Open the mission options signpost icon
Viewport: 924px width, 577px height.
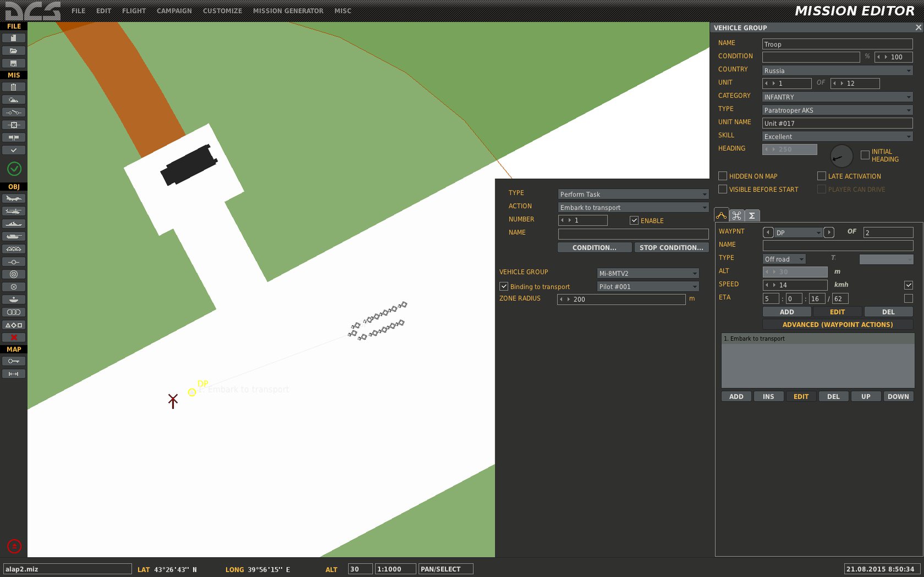pos(14,138)
